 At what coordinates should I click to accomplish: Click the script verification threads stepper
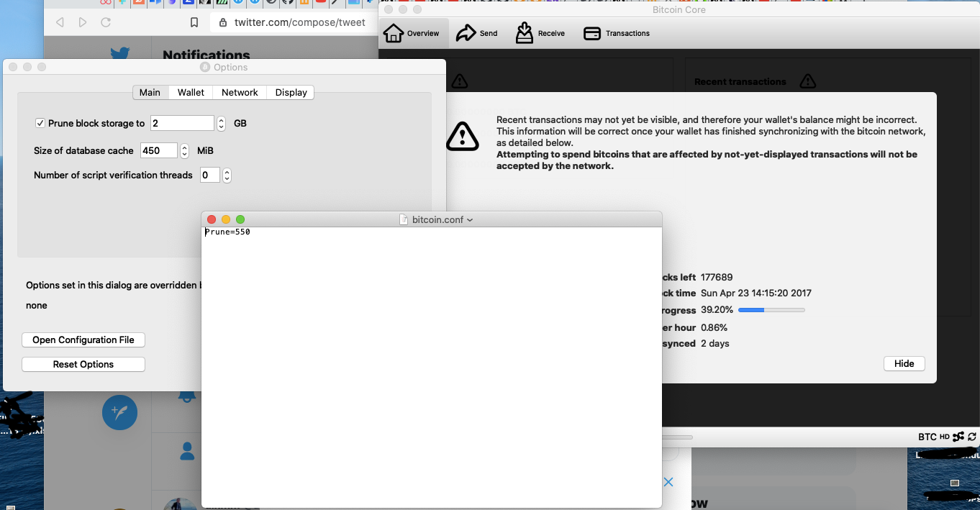click(227, 175)
